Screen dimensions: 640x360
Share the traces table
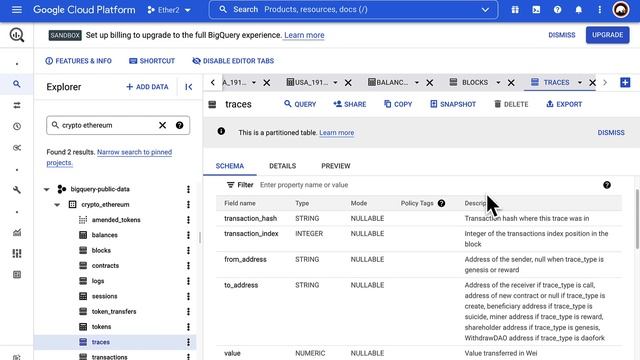pos(349,104)
